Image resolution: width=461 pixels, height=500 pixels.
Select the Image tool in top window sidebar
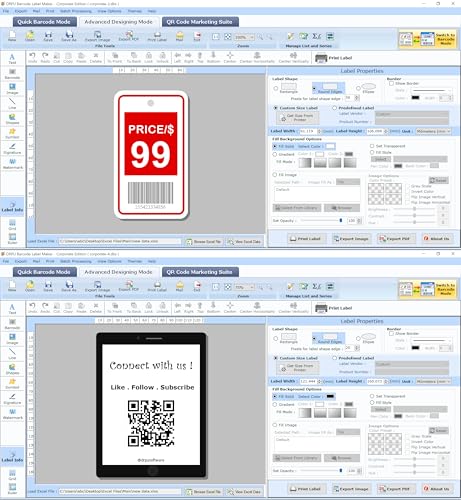point(12,89)
